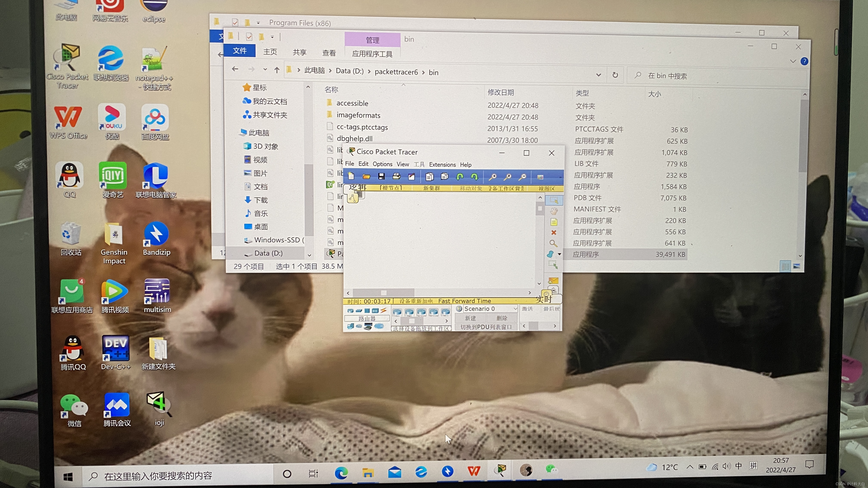The width and height of the screenshot is (868, 488).
Task: Expand the address bar history dropdown
Action: pos(598,75)
